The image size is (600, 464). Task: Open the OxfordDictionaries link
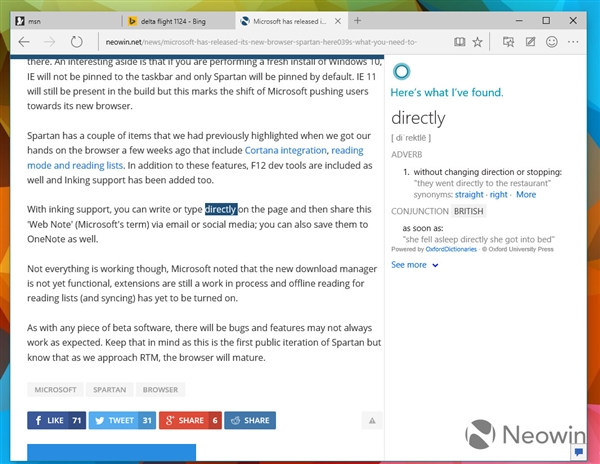coord(451,249)
